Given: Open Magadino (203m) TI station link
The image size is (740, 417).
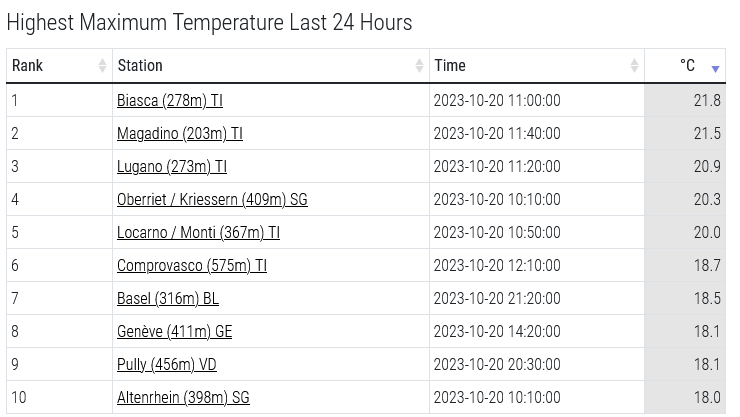Looking at the screenshot, I should (180, 133).
